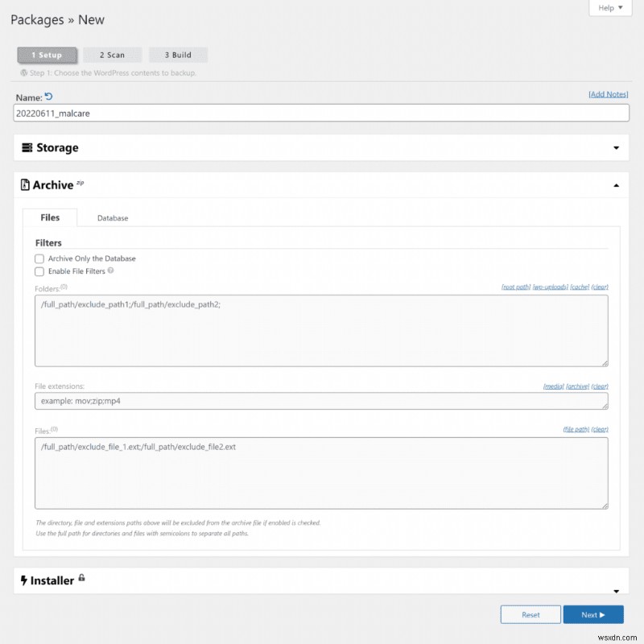Open the Help dropdown

coord(610,7)
